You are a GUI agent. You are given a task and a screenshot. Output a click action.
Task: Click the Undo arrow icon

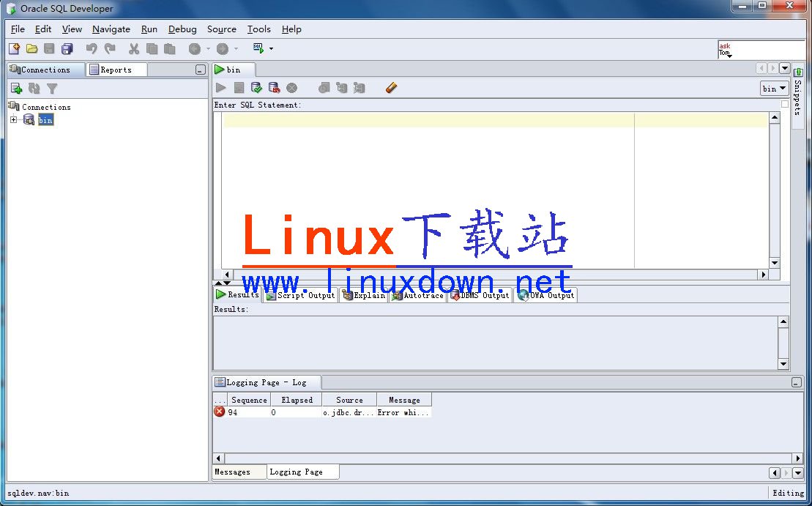92,48
